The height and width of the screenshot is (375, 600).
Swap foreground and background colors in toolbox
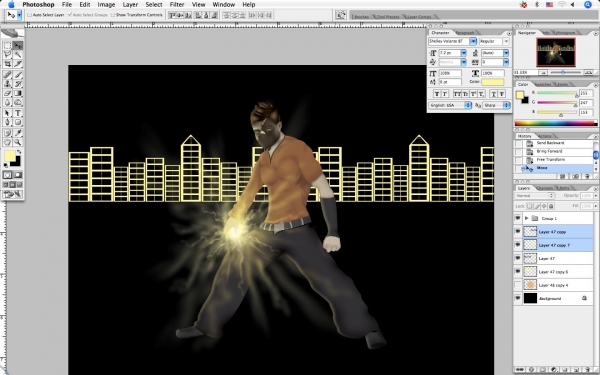[x=19, y=152]
